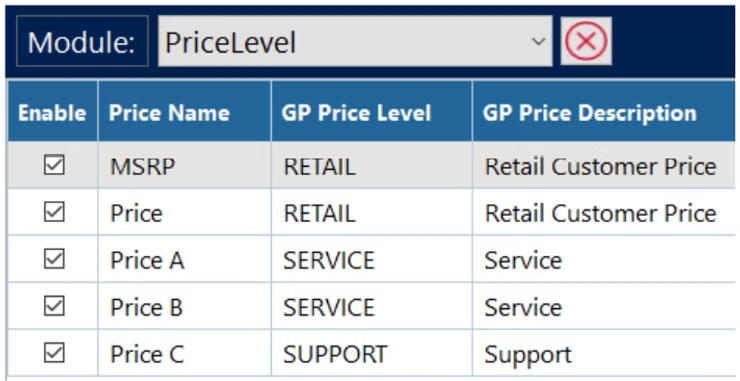The image size is (740, 381).
Task: Uncheck the Enable box for MSRP
Action: click(x=54, y=165)
